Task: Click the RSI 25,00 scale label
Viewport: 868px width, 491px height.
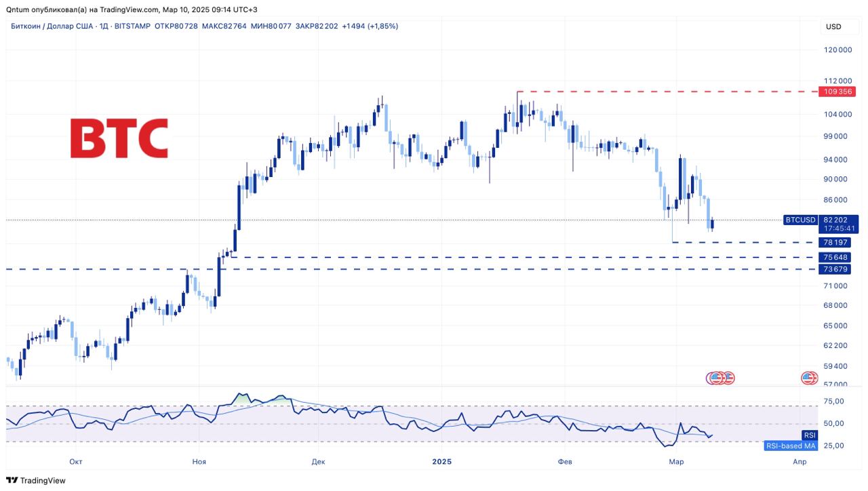Action: click(x=834, y=446)
